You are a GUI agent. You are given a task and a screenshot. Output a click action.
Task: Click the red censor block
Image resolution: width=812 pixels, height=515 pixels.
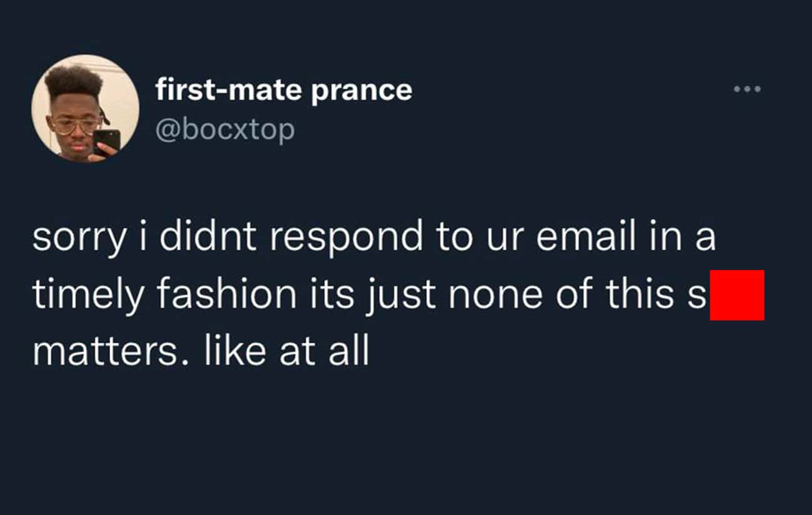coord(737,295)
